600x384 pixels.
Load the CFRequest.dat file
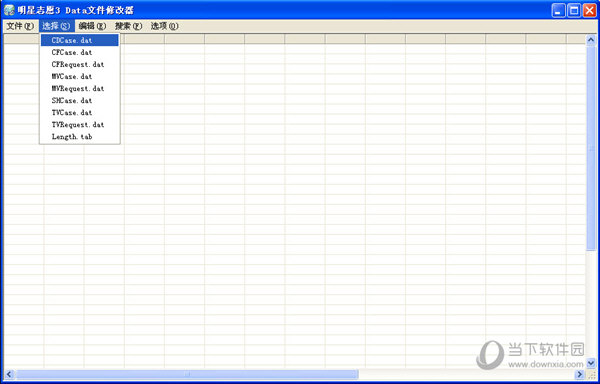(x=80, y=64)
